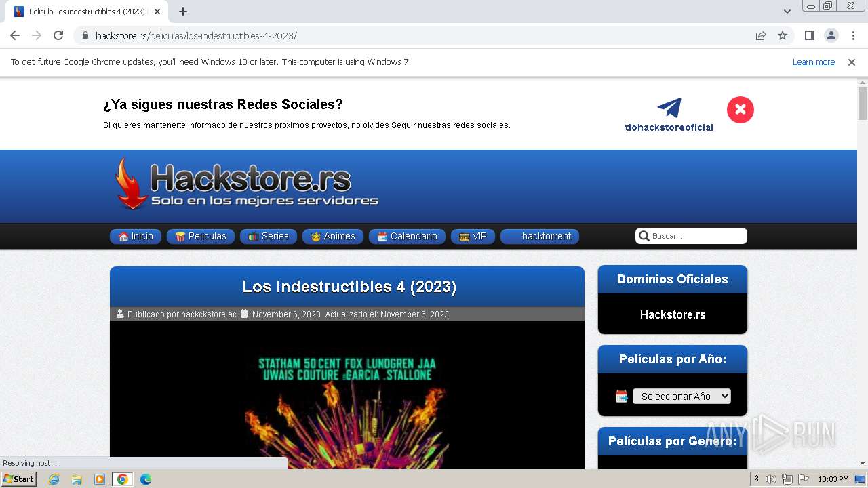This screenshot has height=488, width=868.
Task: Select the Chrome taskbar icon
Action: (x=122, y=479)
